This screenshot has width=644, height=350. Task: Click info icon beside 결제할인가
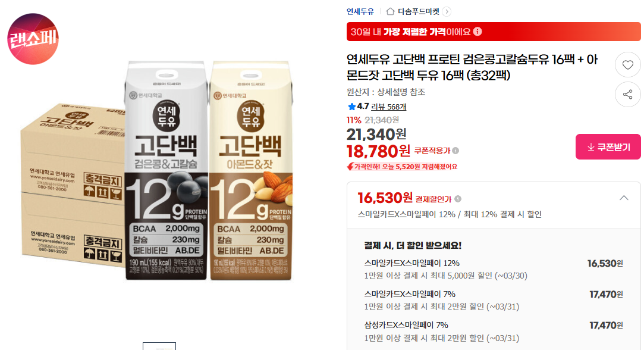457,199
